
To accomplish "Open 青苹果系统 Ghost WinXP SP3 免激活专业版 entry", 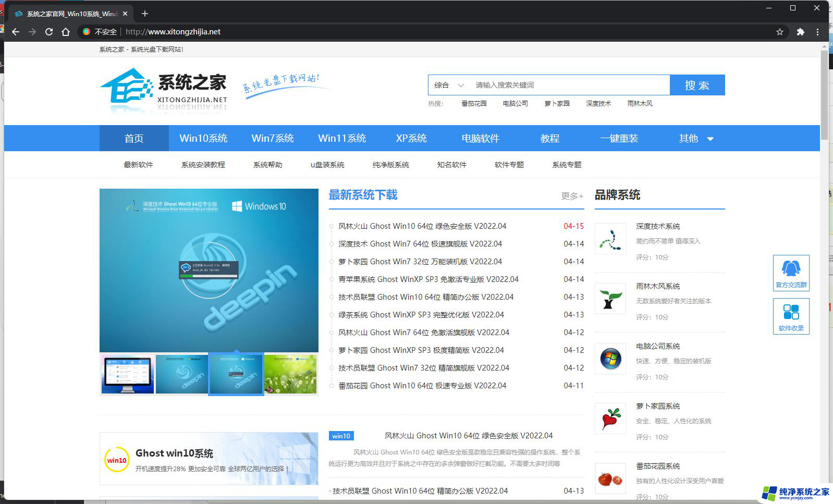I will [428, 279].
